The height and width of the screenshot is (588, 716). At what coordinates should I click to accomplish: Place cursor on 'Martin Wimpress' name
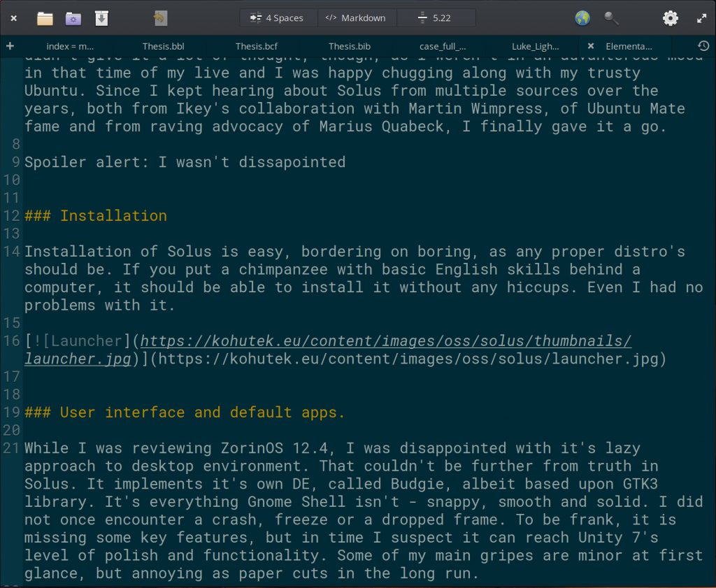(475, 108)
